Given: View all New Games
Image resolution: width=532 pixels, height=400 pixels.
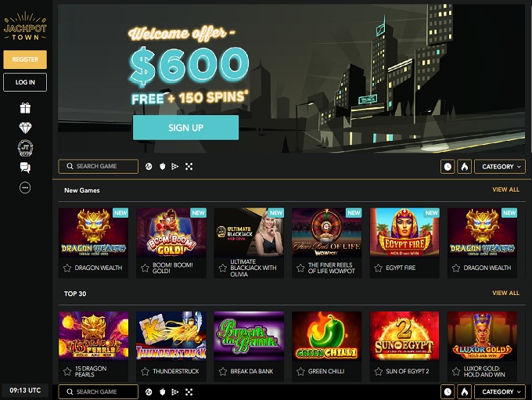Looking at the screenshot, I should point(505,189).
